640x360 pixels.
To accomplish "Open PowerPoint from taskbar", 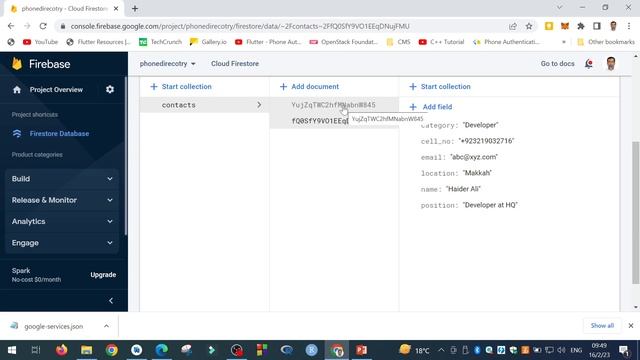I will tap(361, 350).
